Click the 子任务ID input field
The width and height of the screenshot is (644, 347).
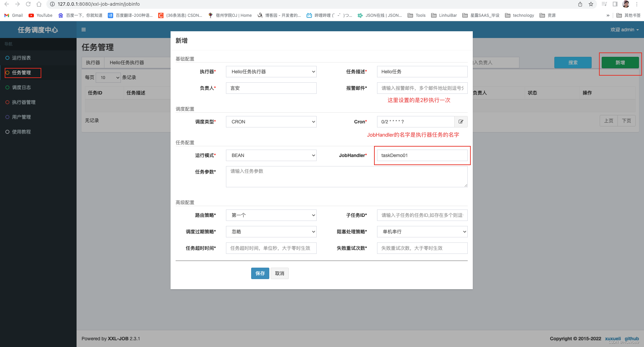coord(422,215)
